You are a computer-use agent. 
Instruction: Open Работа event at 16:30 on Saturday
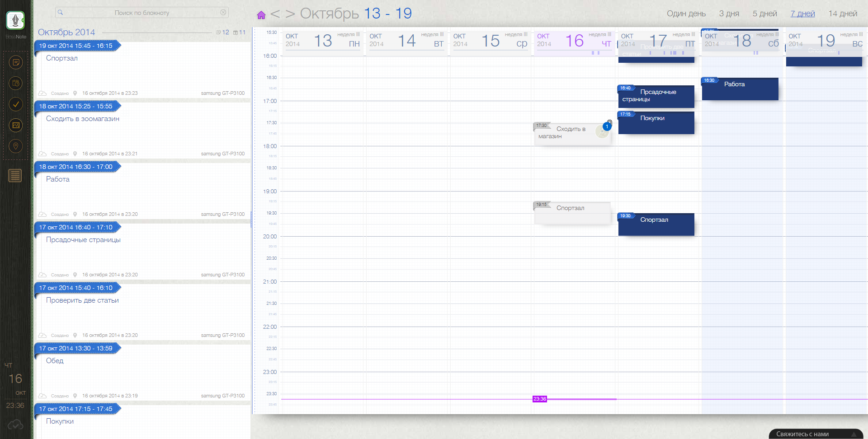[x=740, y=89]
